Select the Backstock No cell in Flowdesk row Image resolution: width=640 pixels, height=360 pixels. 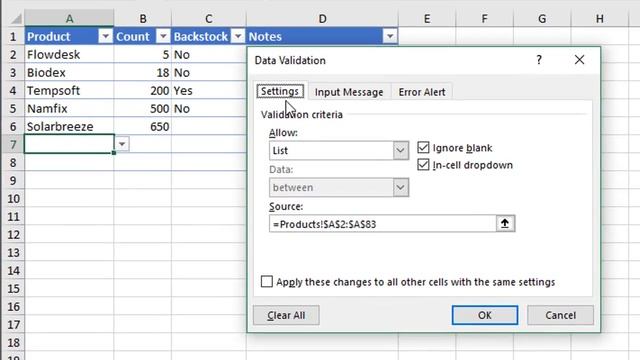209,54
